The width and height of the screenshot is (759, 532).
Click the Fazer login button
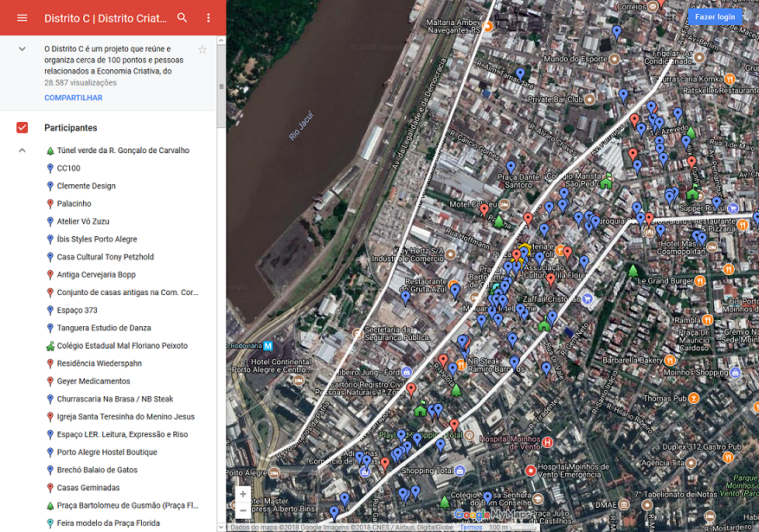(x=715, y=17)
